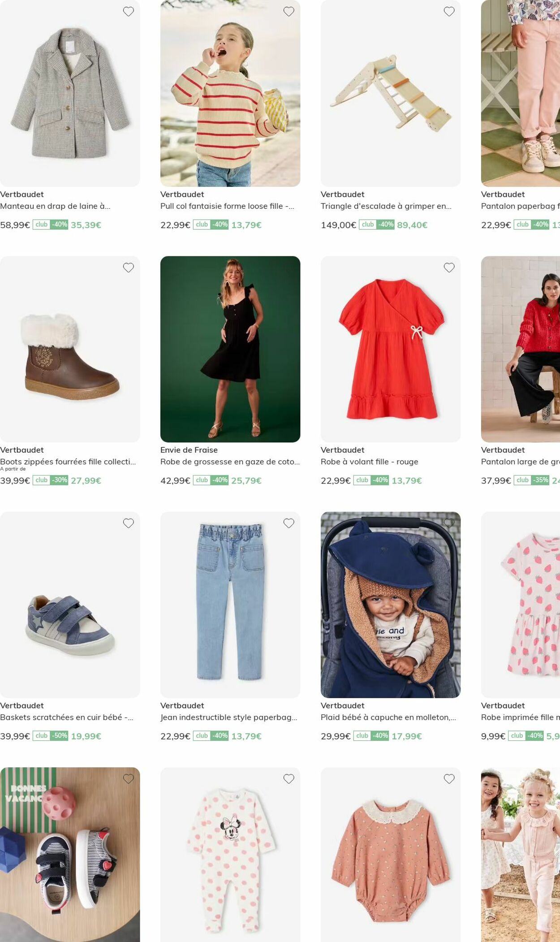This screenshot has width=560, height=942.
Task: Like the red ruffle dress heart icon
Action: click(449, 268)
